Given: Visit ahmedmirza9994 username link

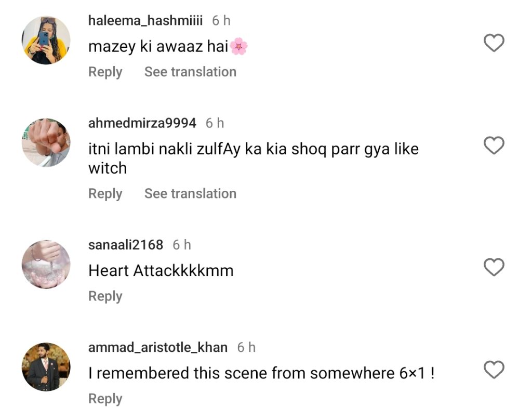Looking at the screenshot, I should pyautogui.click(x=142, y=123).
